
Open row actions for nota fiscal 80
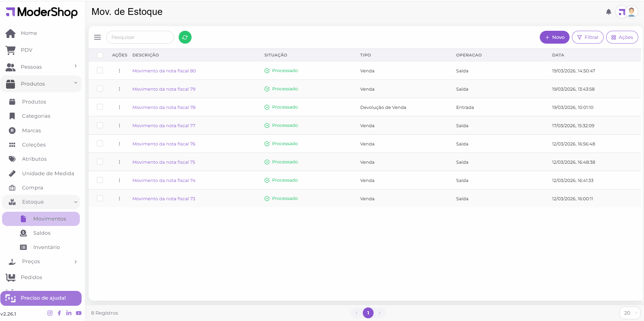(x=119, y=71)
